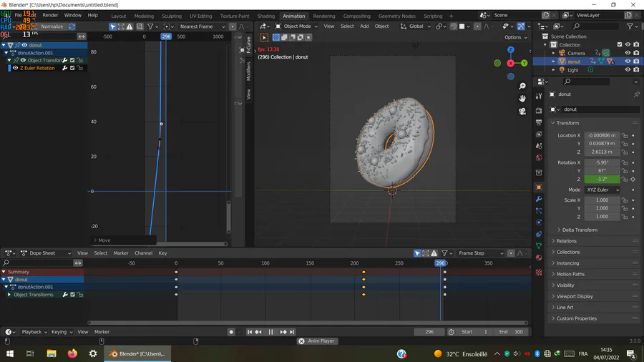Click the Rotation Z value field
The image size is (644, 362).
(x=602, y=179)
